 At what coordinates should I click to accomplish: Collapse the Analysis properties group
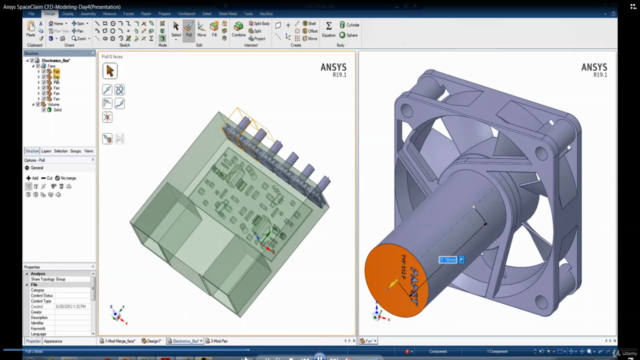click(x=27, y=274)
